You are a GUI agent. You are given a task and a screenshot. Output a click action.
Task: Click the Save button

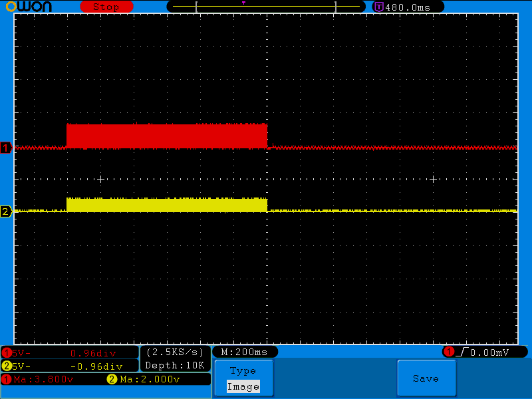426,378
